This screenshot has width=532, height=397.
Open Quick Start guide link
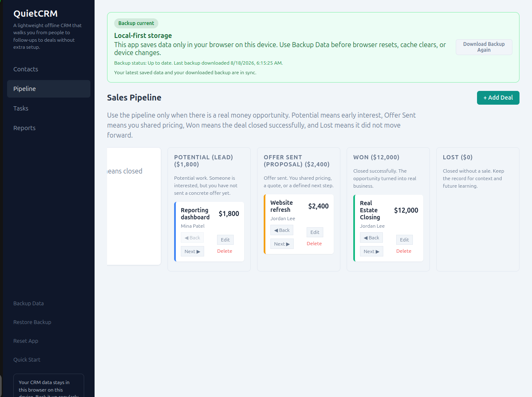[27, 360]
